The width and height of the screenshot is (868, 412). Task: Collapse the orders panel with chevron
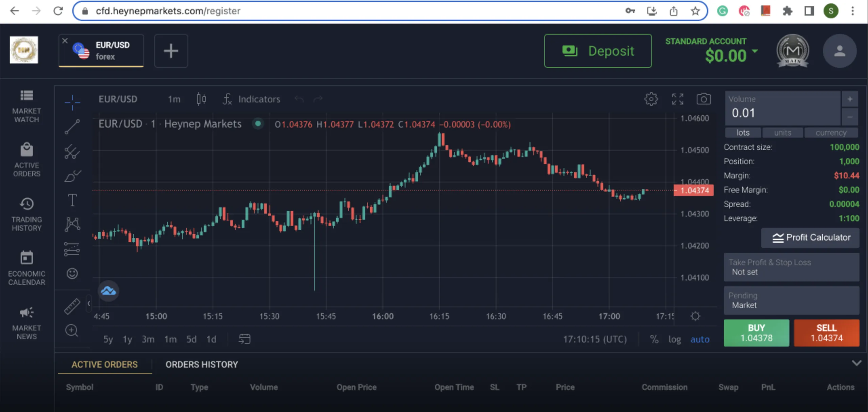[856, 363]
